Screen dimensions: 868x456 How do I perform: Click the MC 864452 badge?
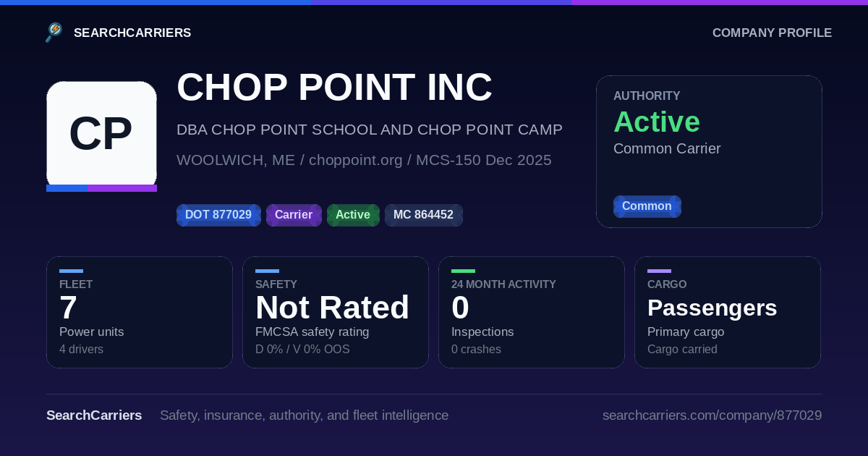pyautogui.click(x=423, y=215)
